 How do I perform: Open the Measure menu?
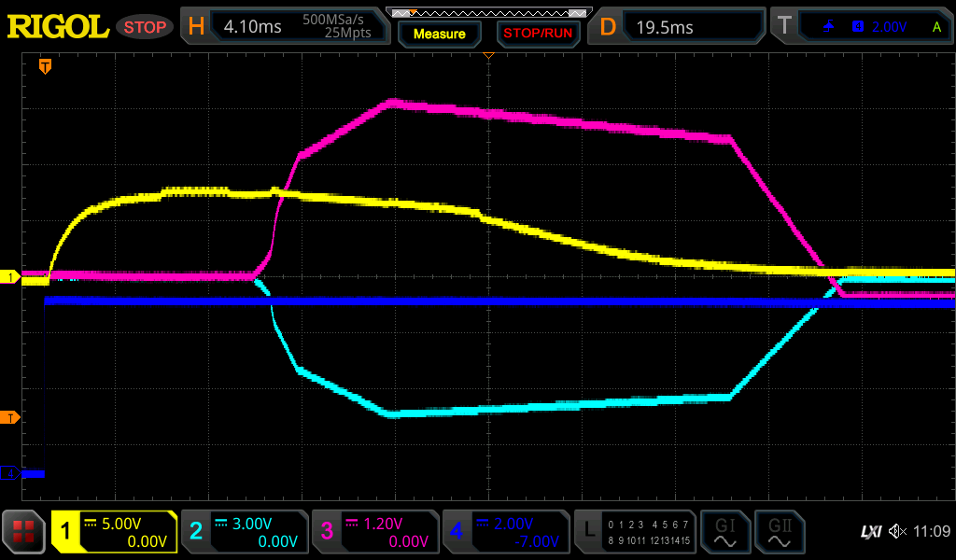tap(439, 34)
